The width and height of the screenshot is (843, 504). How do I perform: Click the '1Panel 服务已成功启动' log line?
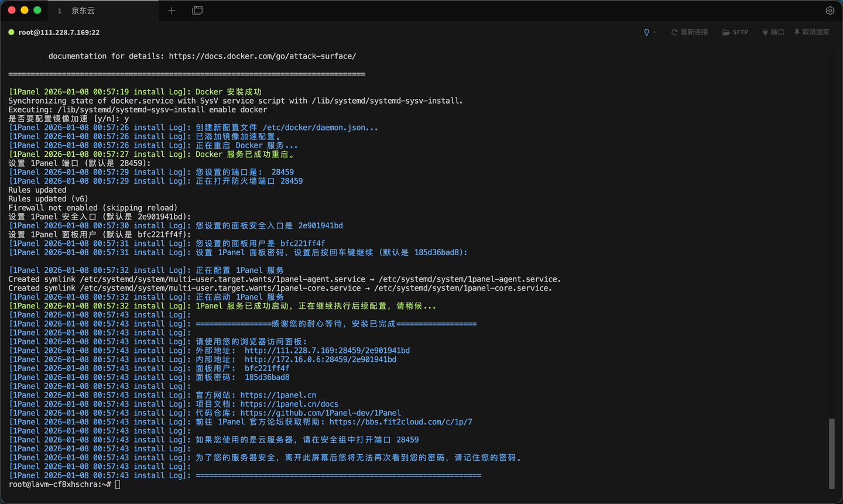[x=222, y=306]
